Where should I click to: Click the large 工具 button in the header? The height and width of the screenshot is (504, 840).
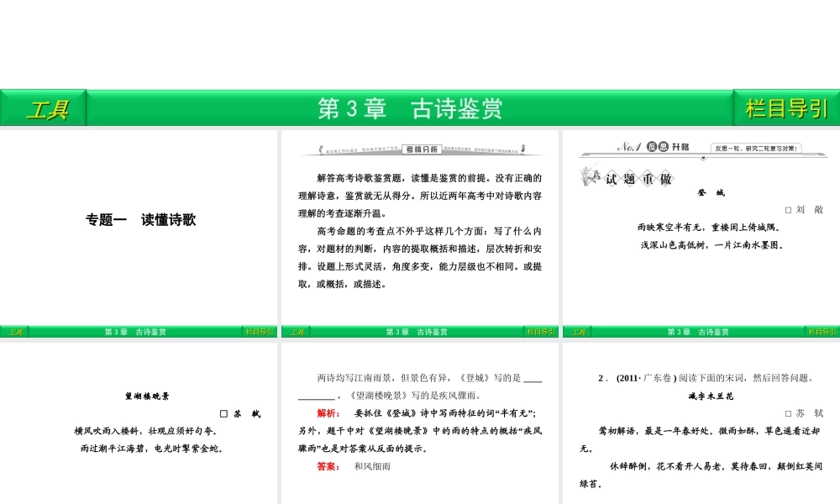click(43, 108)
